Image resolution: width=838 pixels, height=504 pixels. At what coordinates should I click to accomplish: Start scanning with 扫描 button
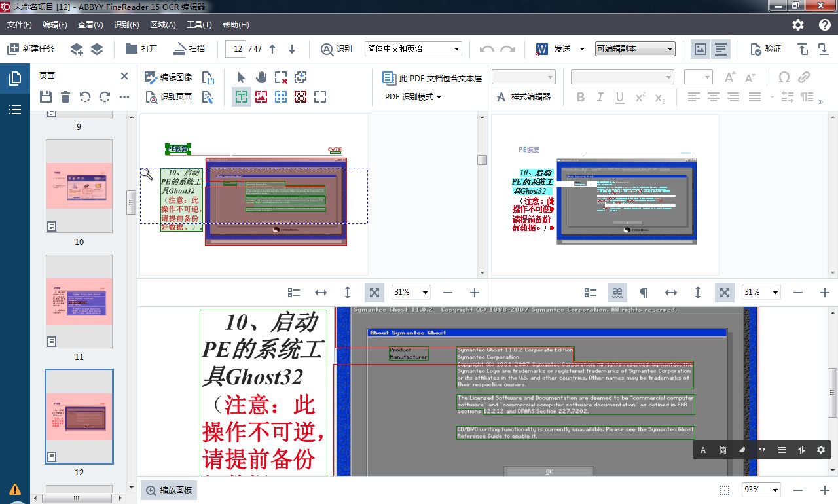click(x=189, y=49)
